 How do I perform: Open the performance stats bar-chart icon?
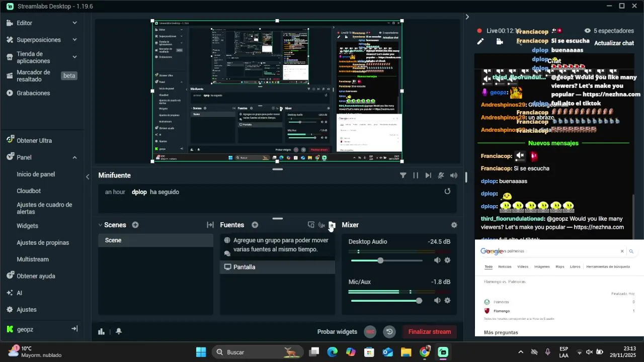pyautogui.click(x=102, y=331)
